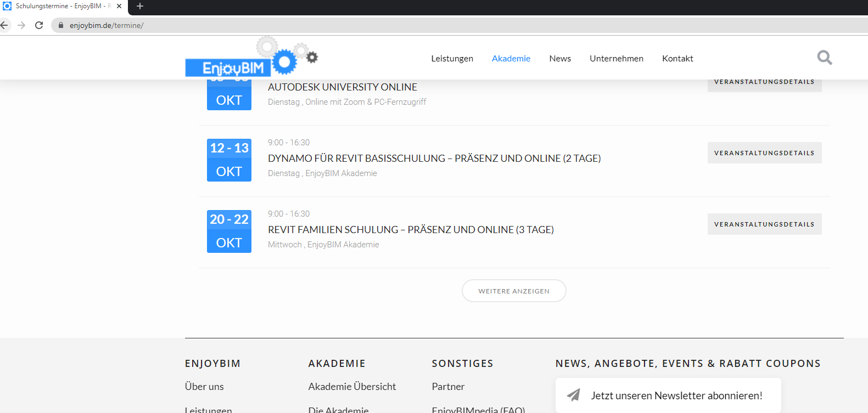The image size is (868, 413).
Task: Close the Schulungstermine tab
Action: click(x=119, y=6)
